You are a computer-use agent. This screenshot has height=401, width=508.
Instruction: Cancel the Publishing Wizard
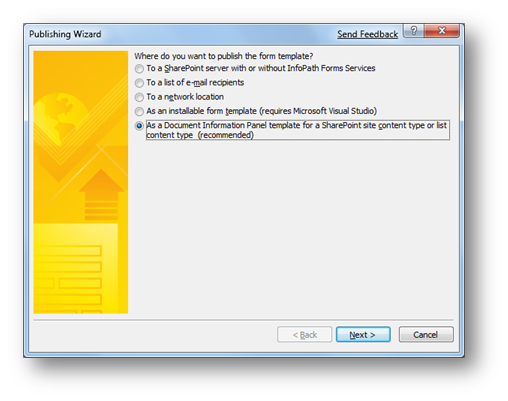point(426,334)
